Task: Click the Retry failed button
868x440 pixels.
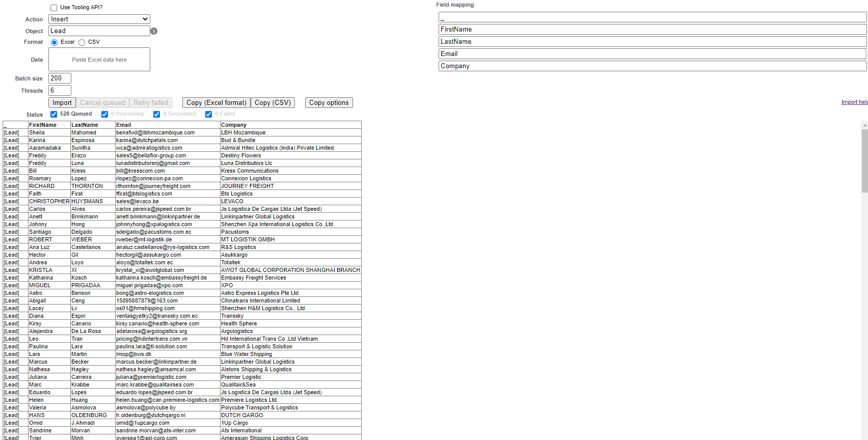Action: point(151,103)
